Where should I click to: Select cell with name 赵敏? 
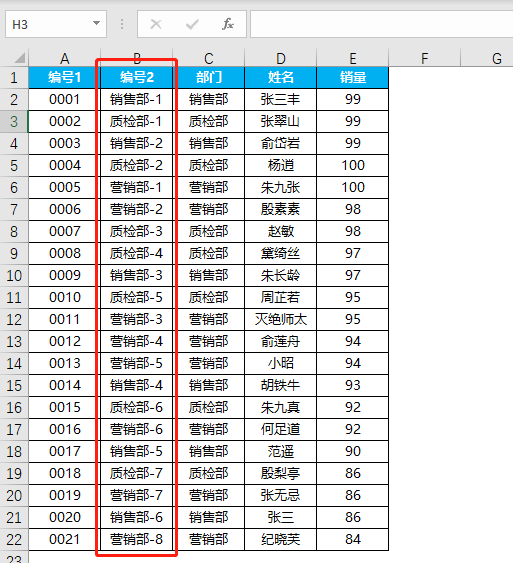click(x=281, y=232)
